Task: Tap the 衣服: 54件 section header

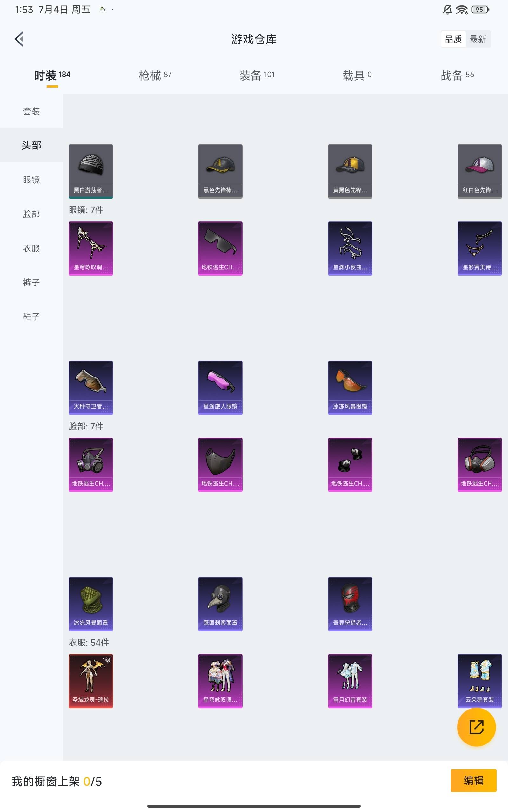Action: click(89, 643)
